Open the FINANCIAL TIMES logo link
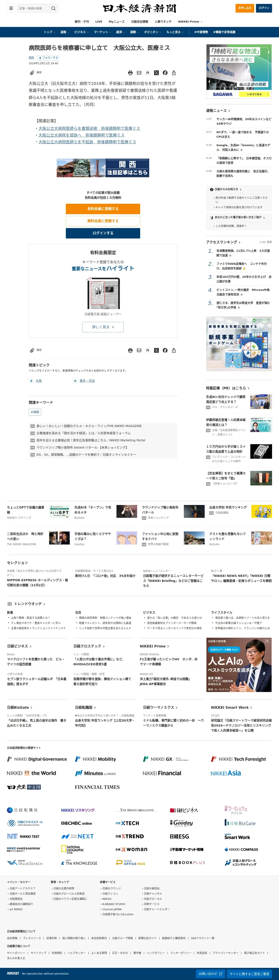Viewport: 279px width, 980px height. point(97,787)
